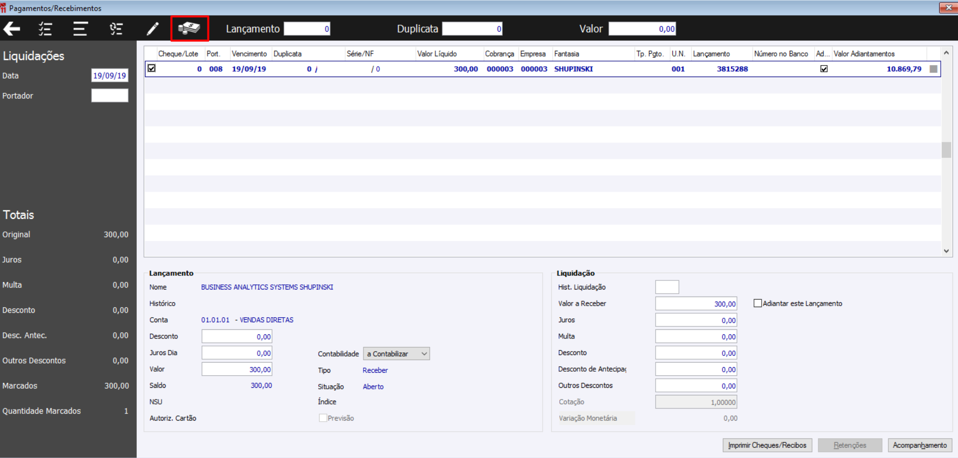Click the Vencimento column header
This screenshot has height=458, width=958.
click(250, 54)
